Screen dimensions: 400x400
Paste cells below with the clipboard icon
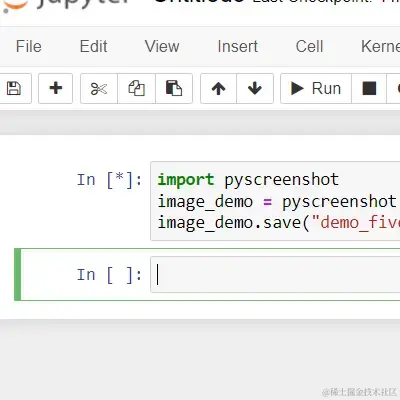(174, 89)
